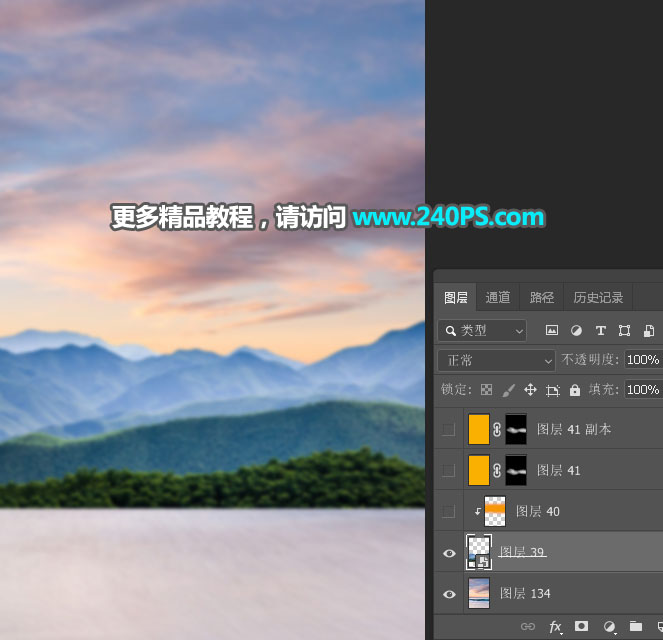Click mask link chain on 图层 41 副本
663x640 pixels.
(497, 429)
